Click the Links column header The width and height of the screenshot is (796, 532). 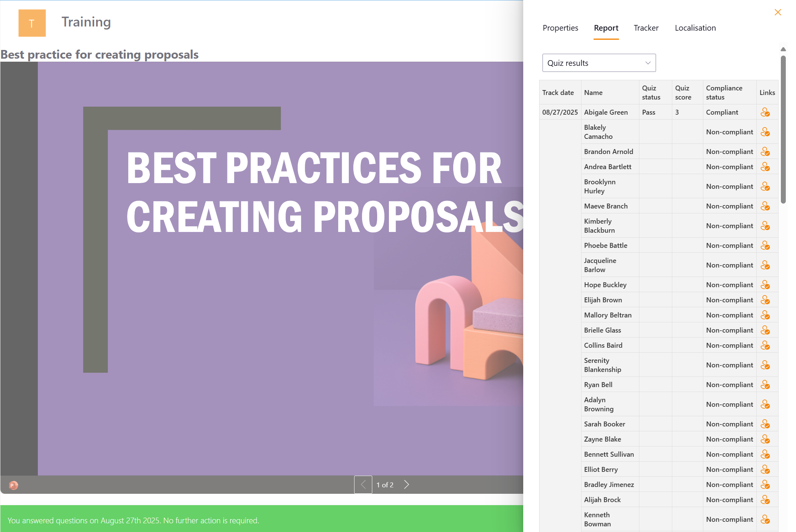click(767, 93)
